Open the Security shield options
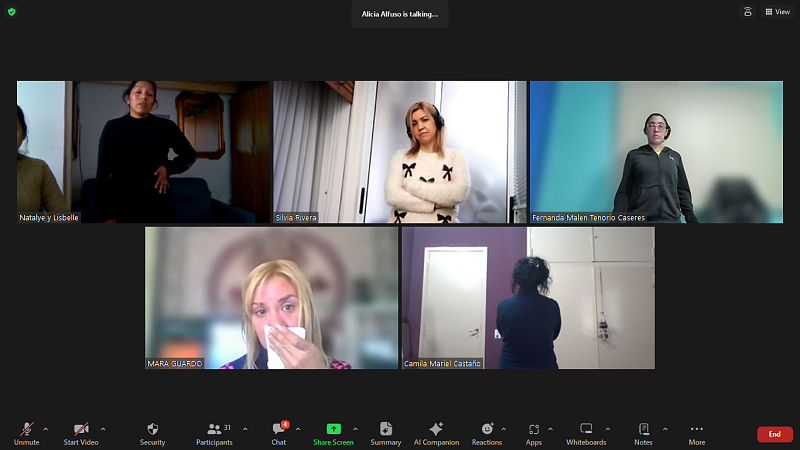 152,432
